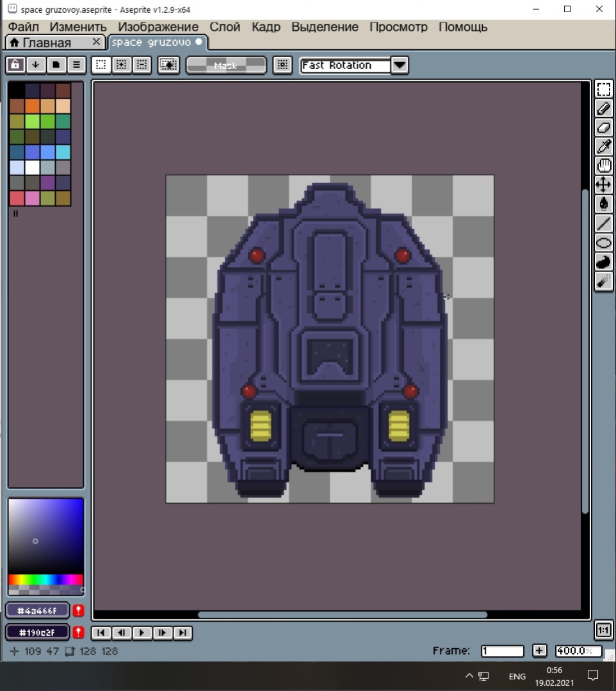Enable add-to-selection mode
Viewport: 616px width, 691px height.
[x=122, y=65]
